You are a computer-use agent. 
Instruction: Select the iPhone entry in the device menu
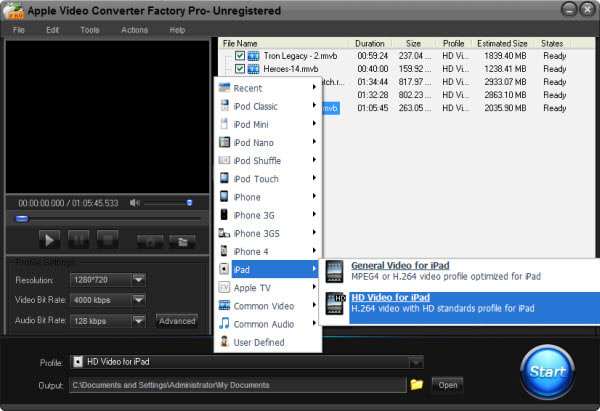click(267, 197)
